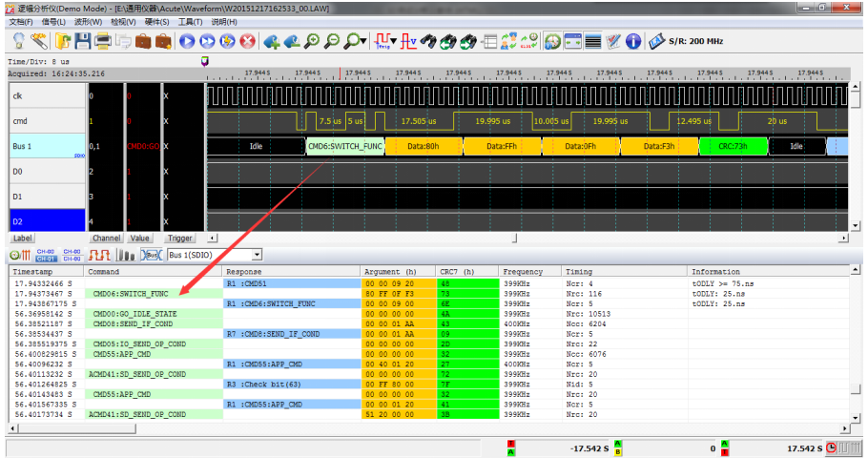Click the printer icon
The width and height of the screenshot is (868, 458).
coord(102,41)
